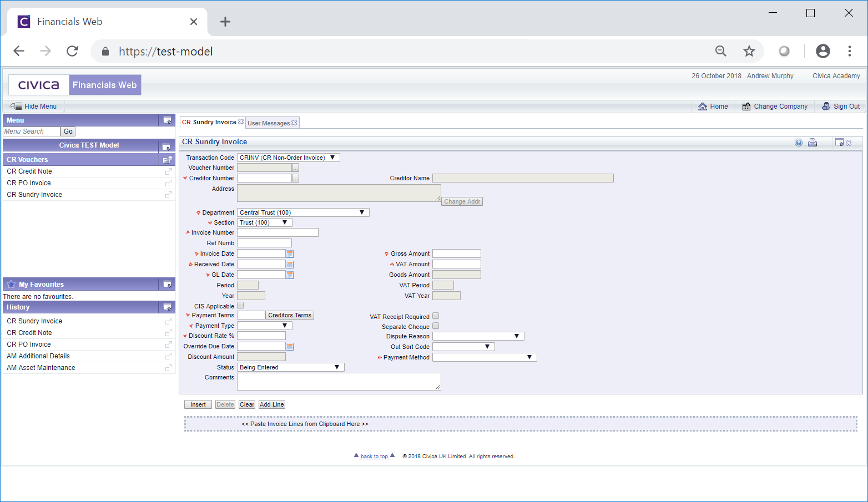Click the VAT Amount input field

(x=457, y=264)
